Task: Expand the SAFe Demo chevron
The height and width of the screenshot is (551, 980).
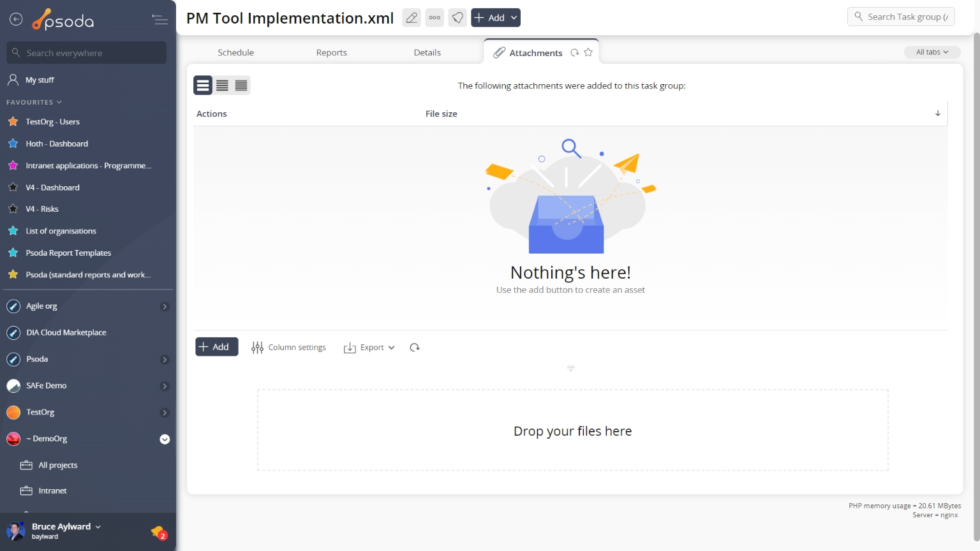Action: pyautogui.click(x=165, y=386)
